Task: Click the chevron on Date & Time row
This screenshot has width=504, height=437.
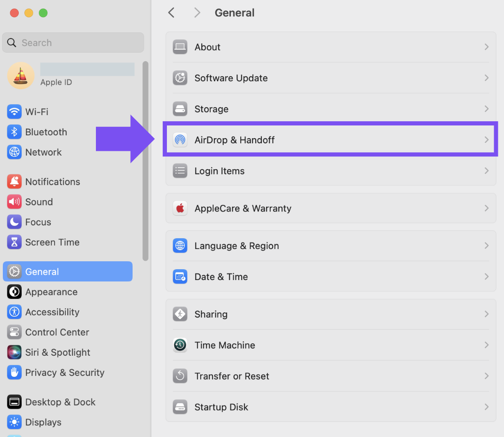Action: pos(486,277)
